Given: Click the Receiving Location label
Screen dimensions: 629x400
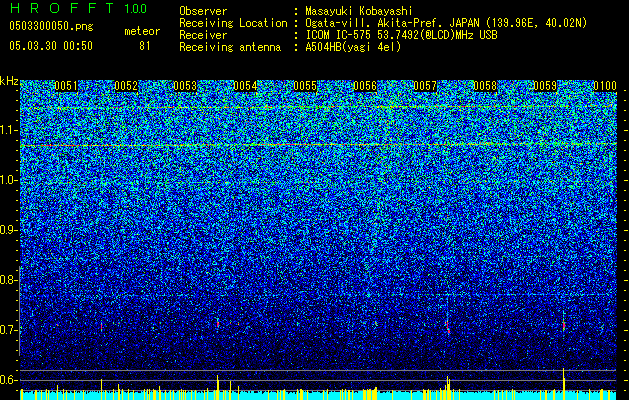Looking at the screenshot, I should tap(233, 23).
